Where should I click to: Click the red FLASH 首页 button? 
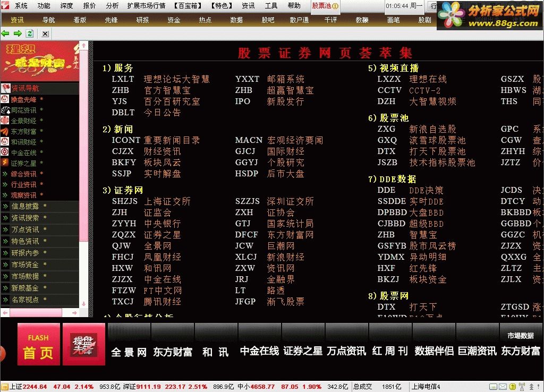pos(38,344)
